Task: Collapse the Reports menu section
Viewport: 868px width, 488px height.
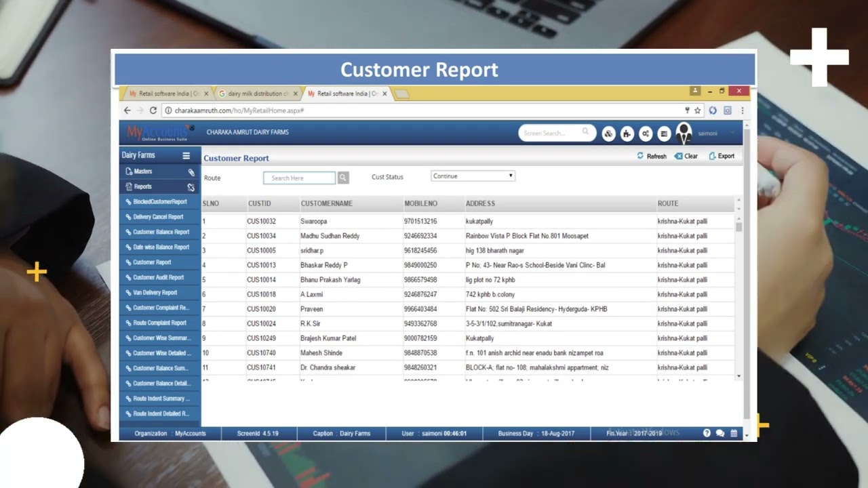Action: click(160, 186)
